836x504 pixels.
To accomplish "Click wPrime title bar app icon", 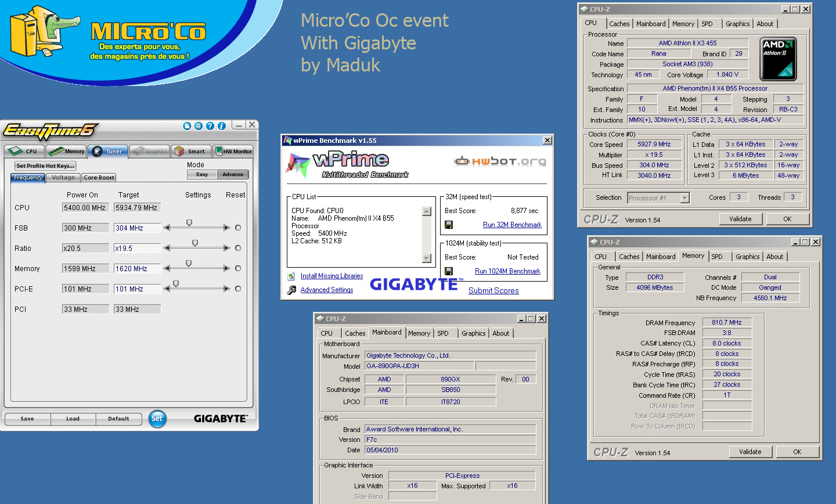I will pyautogui.click(x=287, y=141).
